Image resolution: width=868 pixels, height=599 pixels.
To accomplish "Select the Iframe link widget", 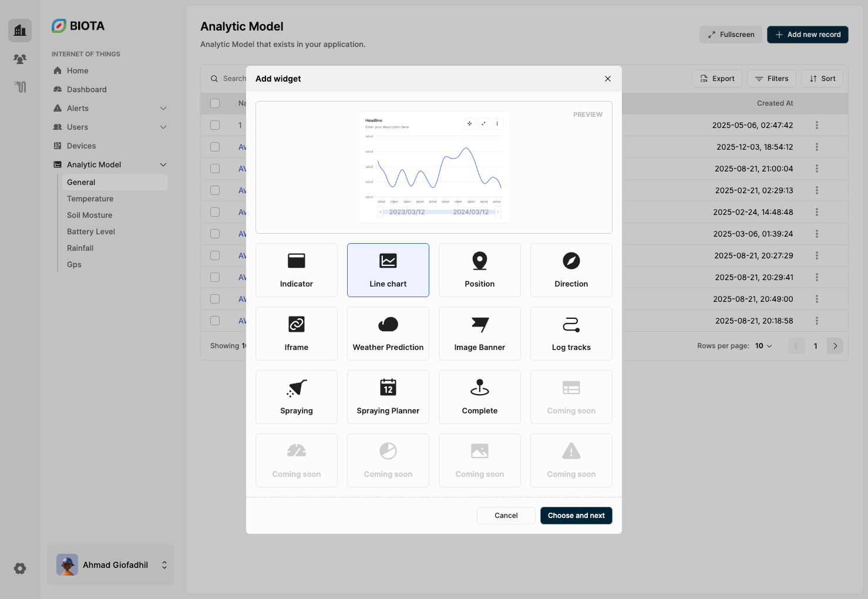I will click(297, 333).
